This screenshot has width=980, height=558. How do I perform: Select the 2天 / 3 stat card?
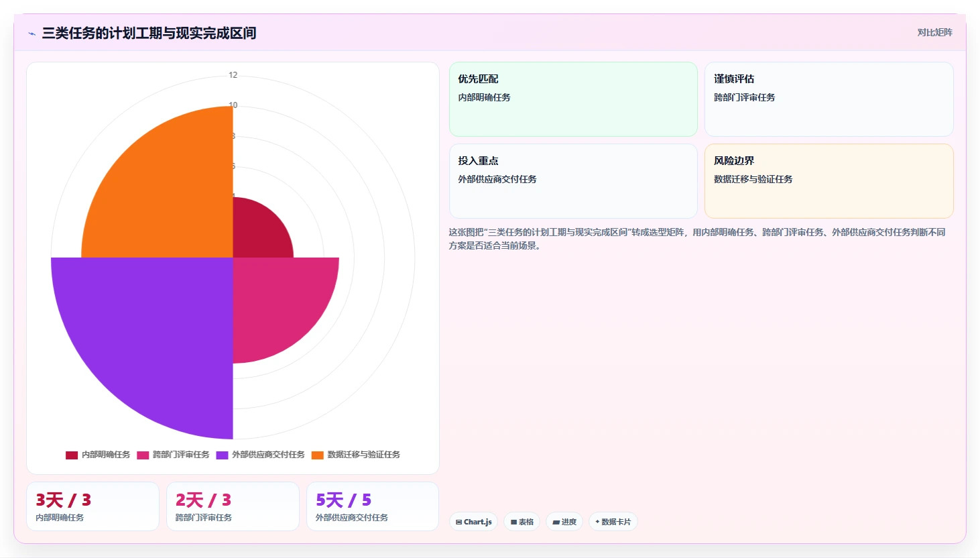(x=233, y=506)
